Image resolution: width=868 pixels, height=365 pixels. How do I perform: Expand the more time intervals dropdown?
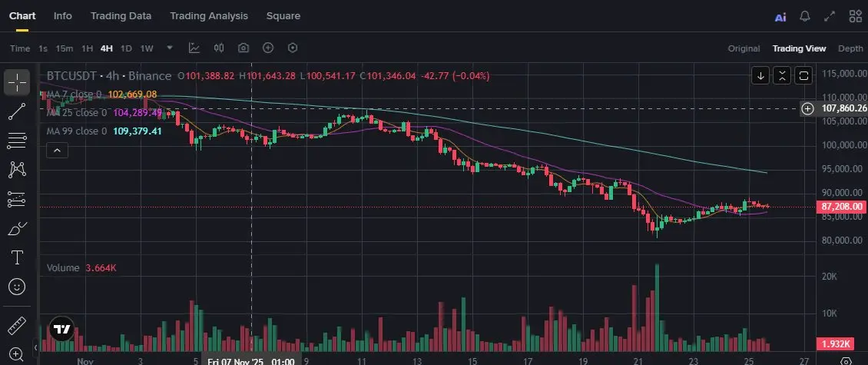pos(170,48)
